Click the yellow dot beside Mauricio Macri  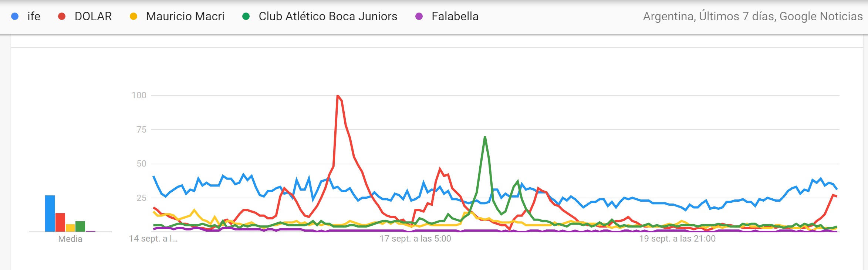134,16
